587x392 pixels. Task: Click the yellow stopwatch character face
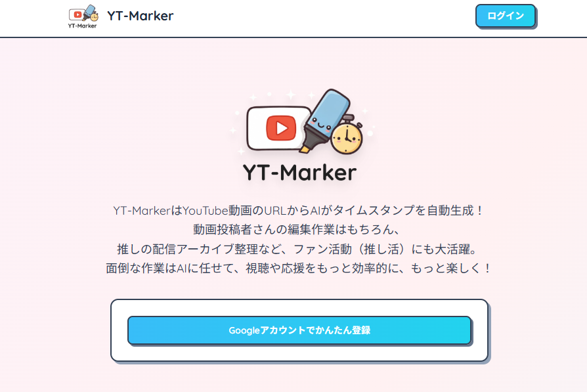coord(347,138)
